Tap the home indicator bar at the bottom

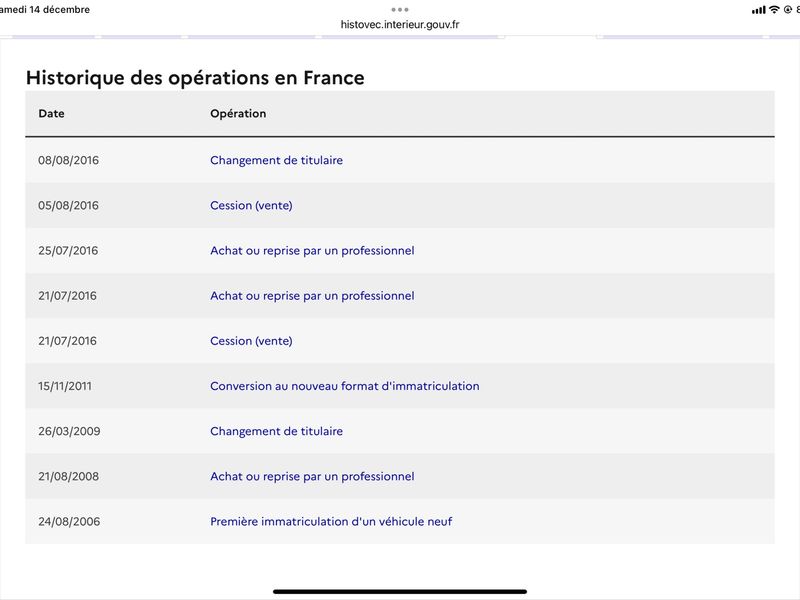pos(399,591)
